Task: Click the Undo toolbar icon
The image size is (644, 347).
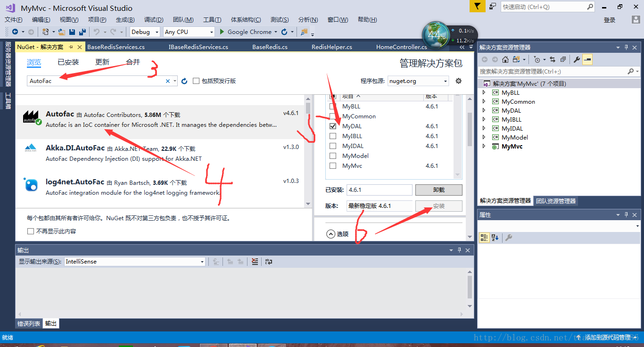Action: pyautogui.click(x=96, y=32)
